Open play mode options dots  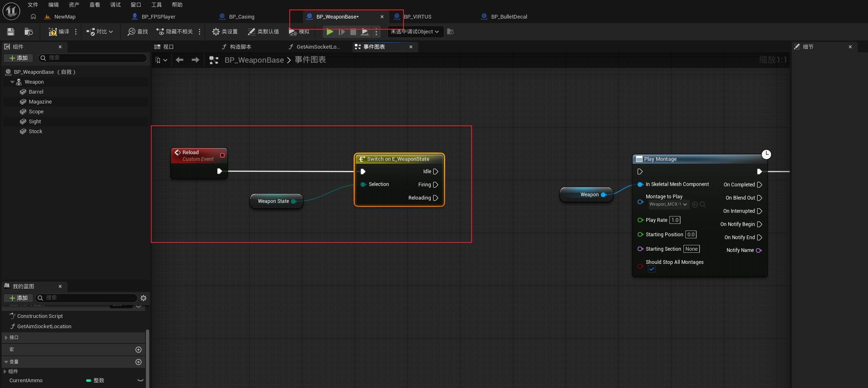pos(376,32)
